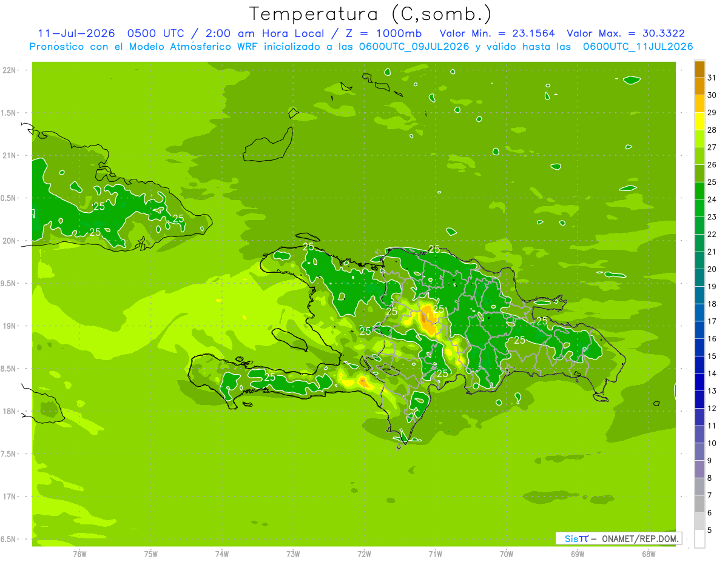Click the 19N latitude axis label
This screenshot has height=562, width=728.
(8, 326)
